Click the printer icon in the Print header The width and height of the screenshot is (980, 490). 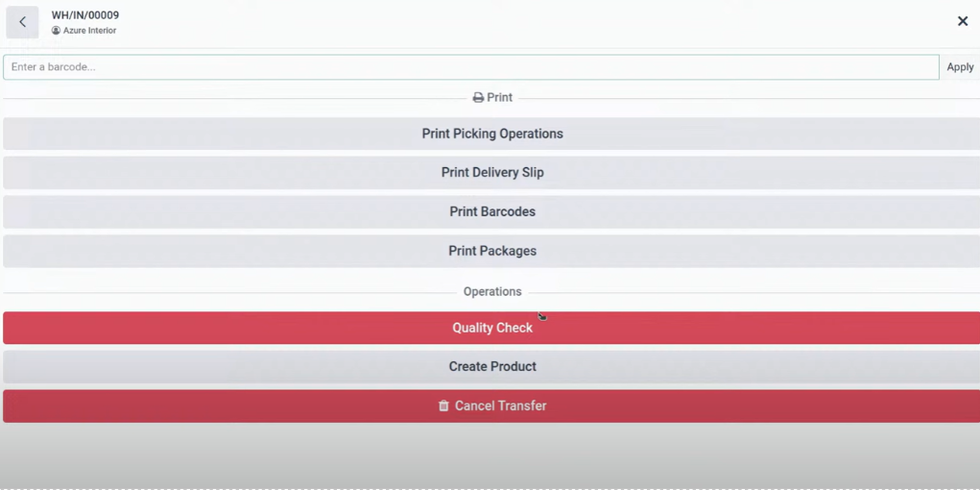coord(478,98)
